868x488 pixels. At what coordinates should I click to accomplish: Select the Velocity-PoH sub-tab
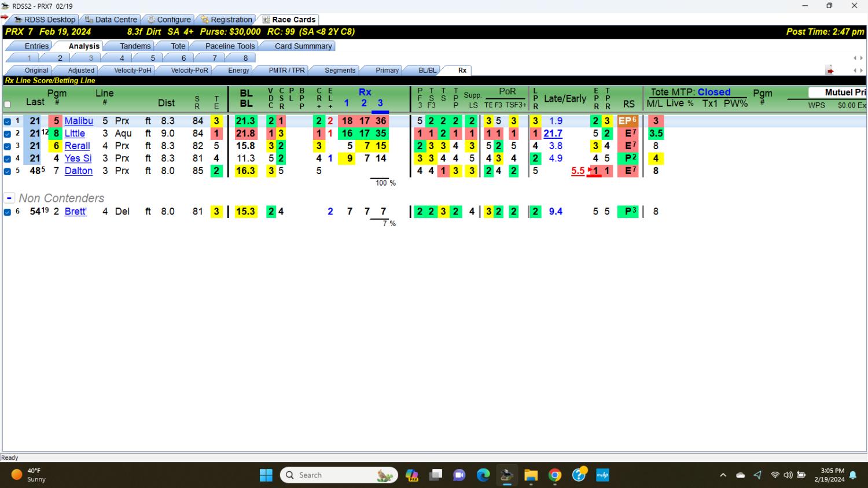pyautogui.click(x=133, y=71)
